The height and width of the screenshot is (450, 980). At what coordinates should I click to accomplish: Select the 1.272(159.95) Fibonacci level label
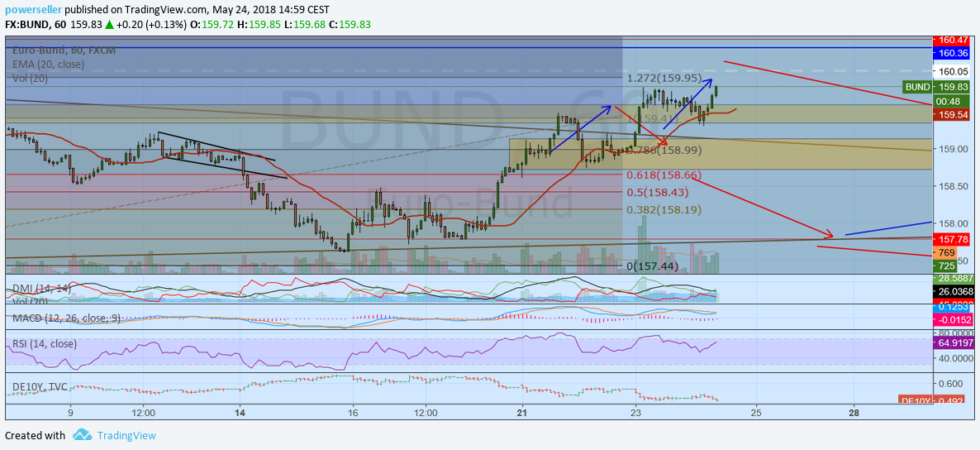point(664,79)
